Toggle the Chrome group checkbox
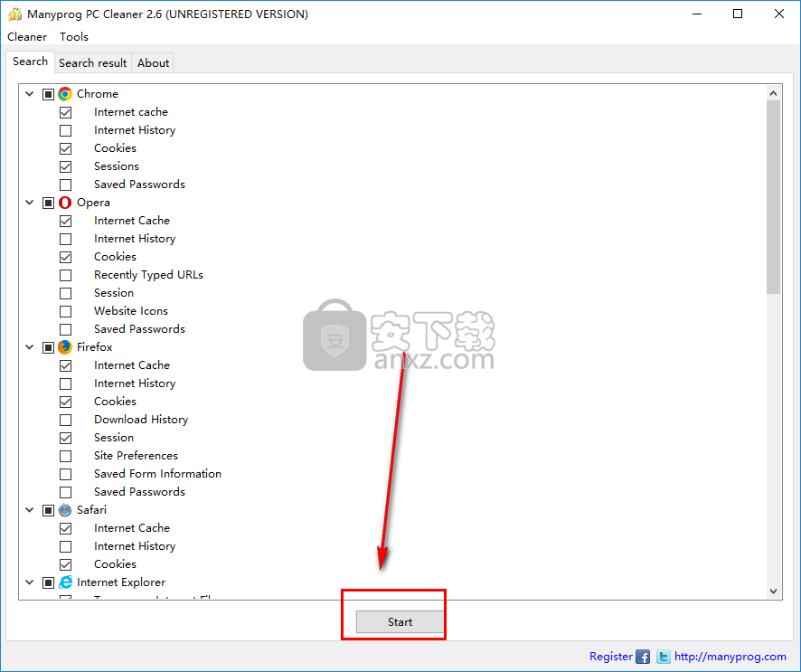The image size is (801, 672). click(x=48, y=94)
